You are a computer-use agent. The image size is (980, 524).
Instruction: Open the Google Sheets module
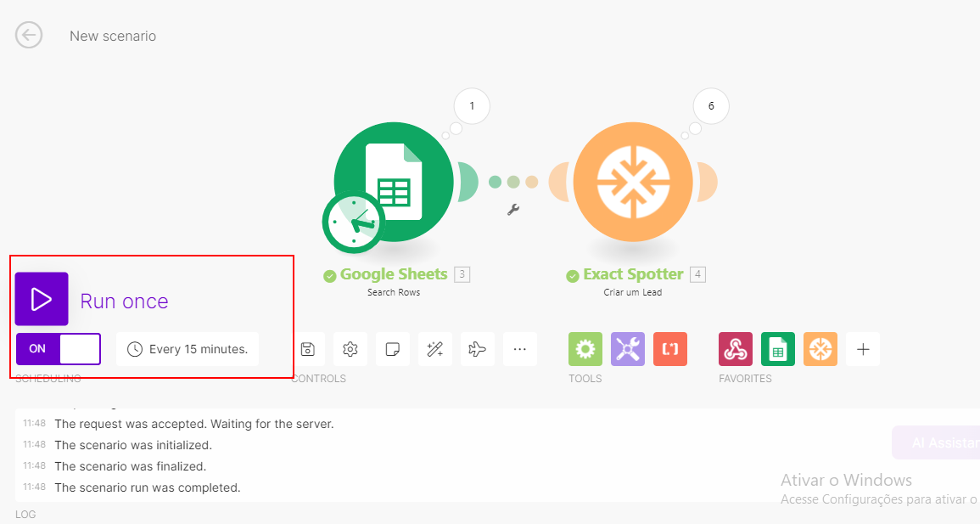click(x=394, y=182)
